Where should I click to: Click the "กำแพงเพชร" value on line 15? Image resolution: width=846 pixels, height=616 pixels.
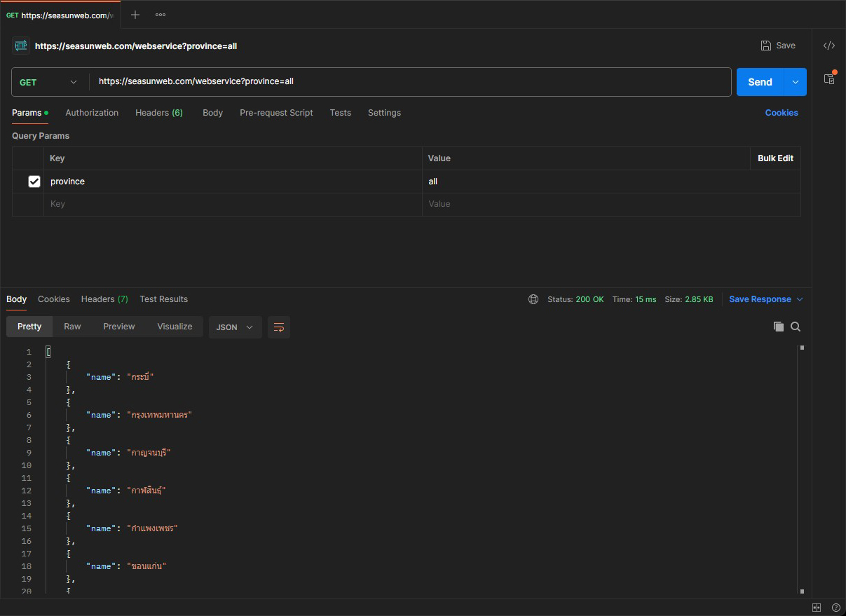(152, 528)
